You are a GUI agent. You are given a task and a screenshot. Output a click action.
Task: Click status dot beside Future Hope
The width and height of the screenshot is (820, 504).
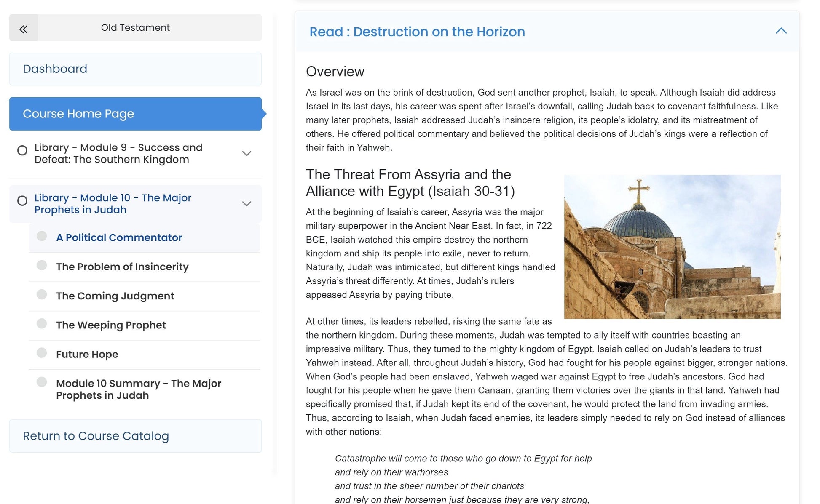pos(42,352)
